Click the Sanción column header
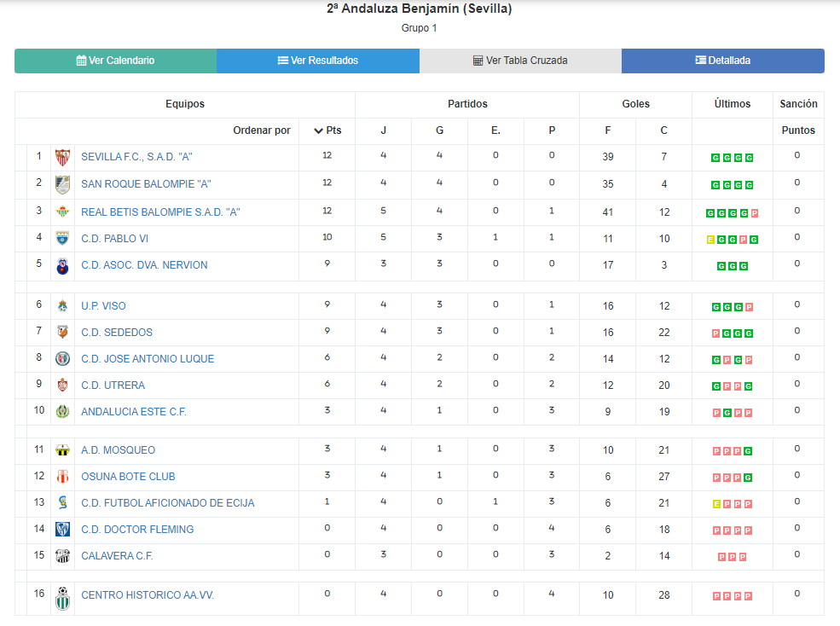The width and height of the screenshot is (840, 626). [x=798, y=104]
